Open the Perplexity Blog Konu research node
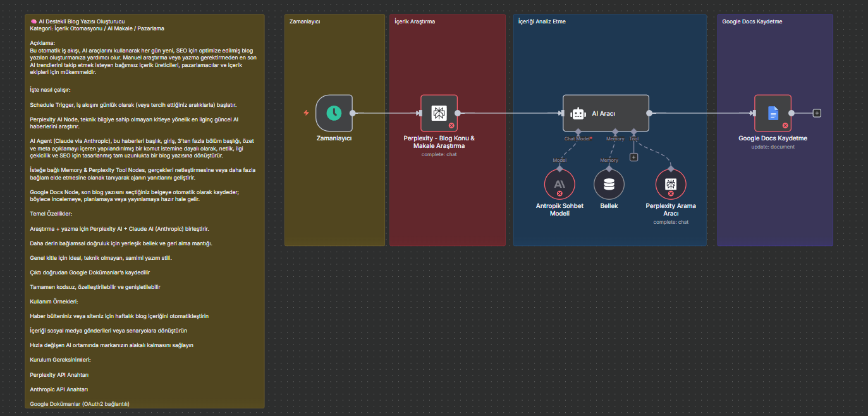 [x=439, y=113]
